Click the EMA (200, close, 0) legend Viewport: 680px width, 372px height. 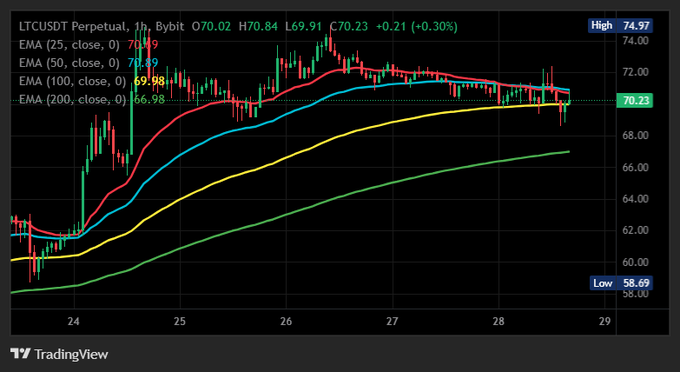[x=72, y=99]
